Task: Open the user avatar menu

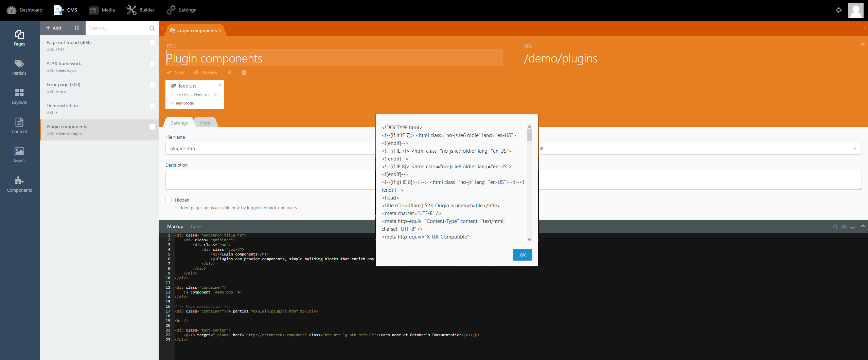Action: 855,10
